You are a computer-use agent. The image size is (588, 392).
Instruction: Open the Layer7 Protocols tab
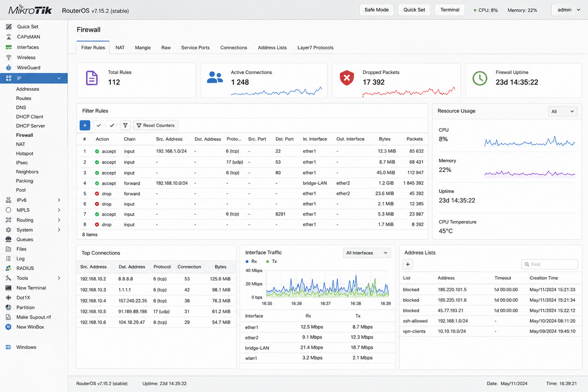click(x=315, y=47)
